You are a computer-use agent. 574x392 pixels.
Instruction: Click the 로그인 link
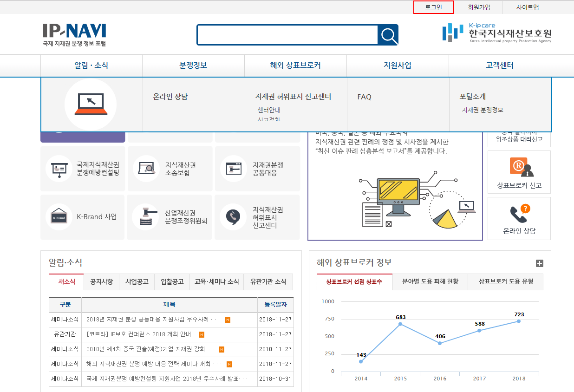point(434,7)
